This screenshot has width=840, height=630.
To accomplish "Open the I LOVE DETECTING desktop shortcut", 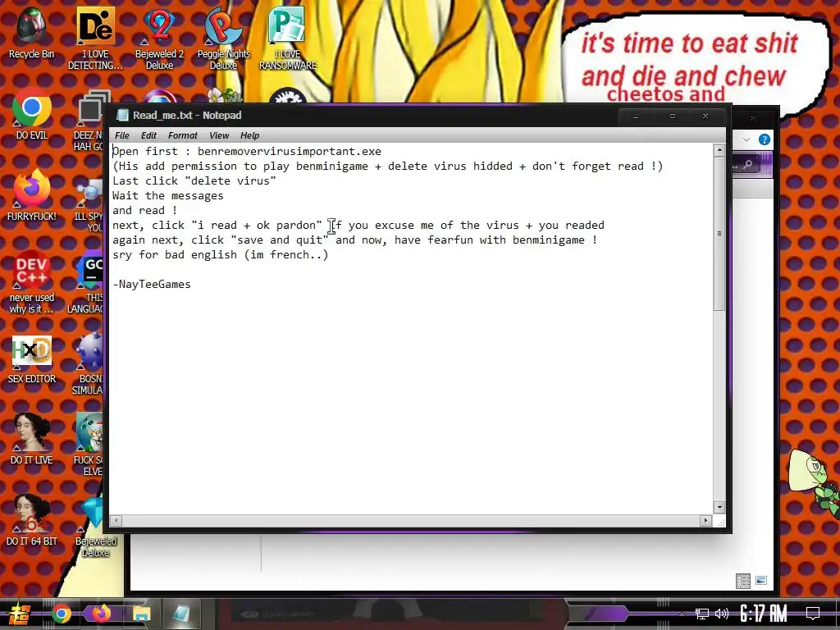I will [x=95, y=39].
